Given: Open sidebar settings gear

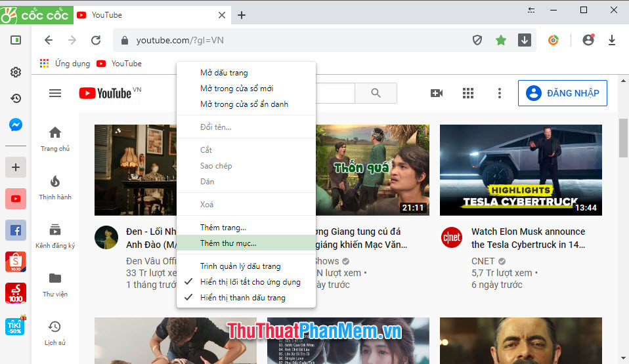Looking at the screenshot, I should coord(16,72).
